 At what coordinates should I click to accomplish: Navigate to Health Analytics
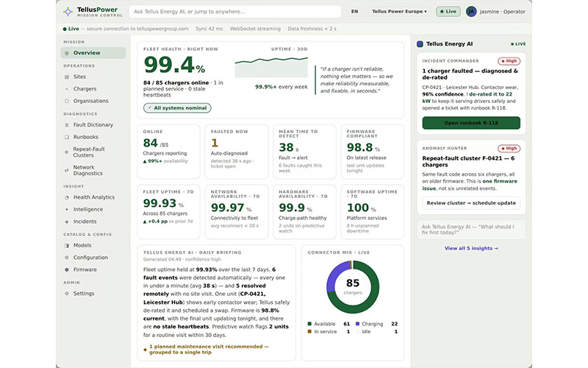point(93,197)
